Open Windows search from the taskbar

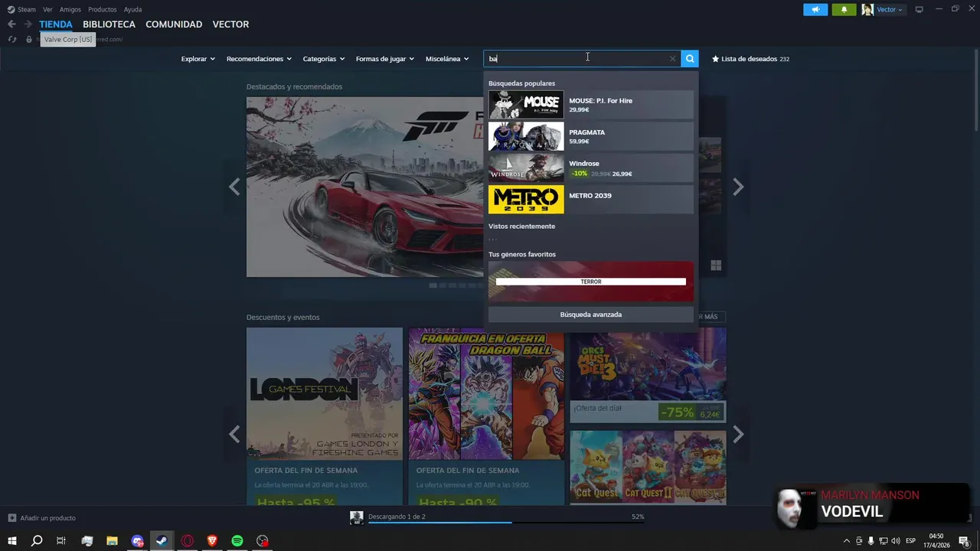point(37,541)
